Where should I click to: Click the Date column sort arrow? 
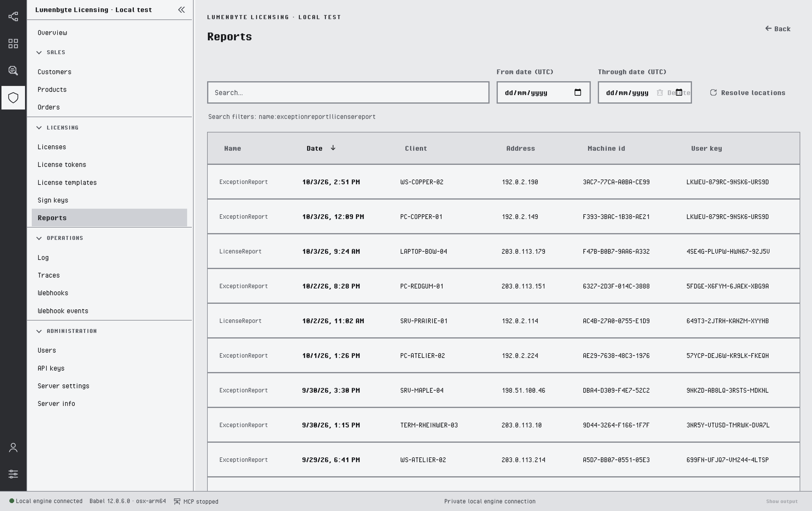click(x=333, y=148)
